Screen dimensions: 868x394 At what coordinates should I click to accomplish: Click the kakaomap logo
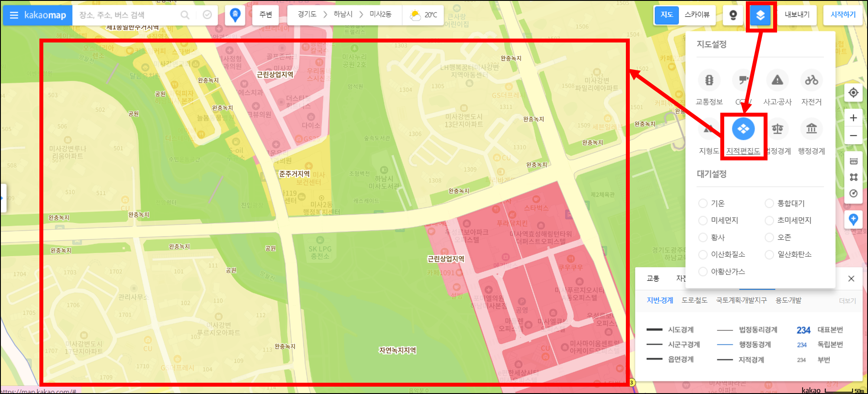[x=45, y=15]
